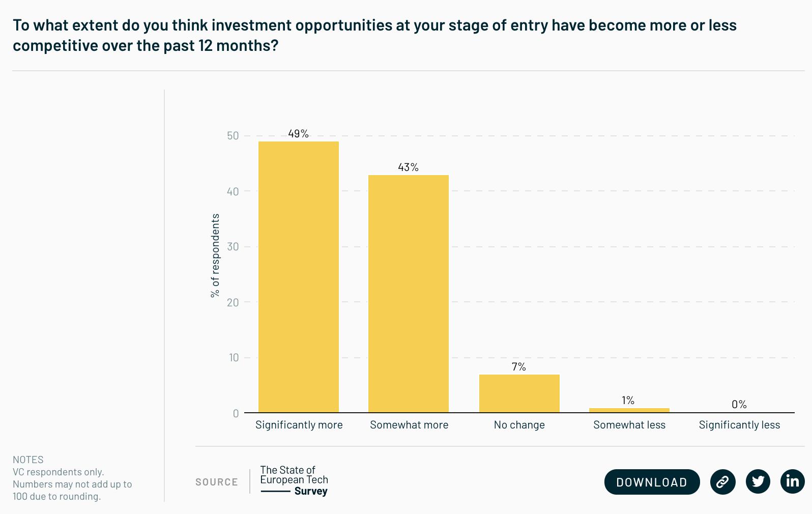Viewport: 812px width, 514px height.
Task: Click the 1% Somewhat less bar
Action: (629, 410)
